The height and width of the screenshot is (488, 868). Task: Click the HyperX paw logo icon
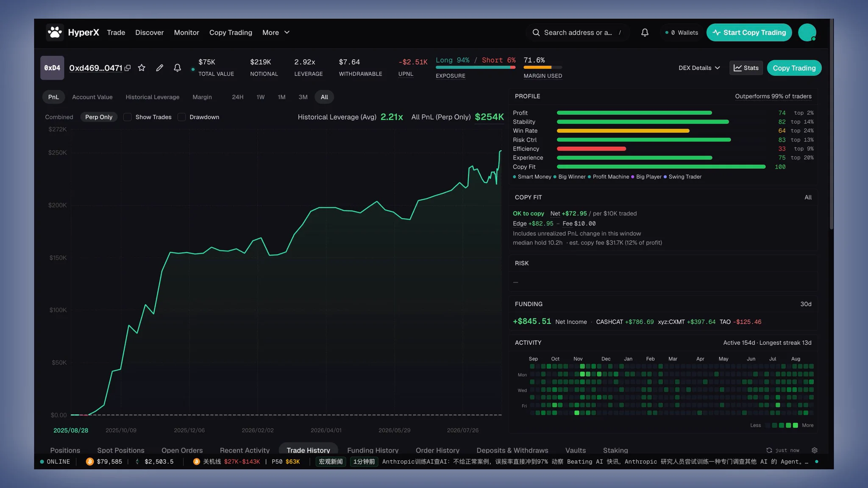(55, 32)
